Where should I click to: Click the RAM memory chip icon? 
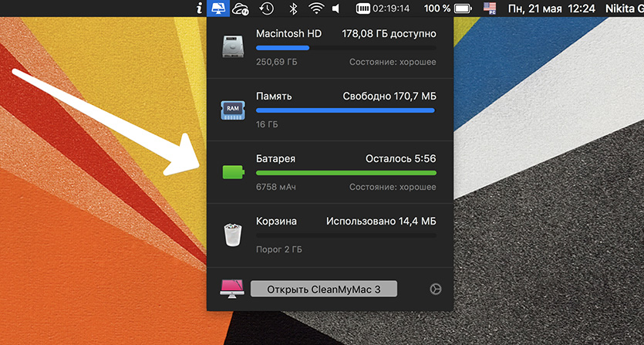click(232, 110)
